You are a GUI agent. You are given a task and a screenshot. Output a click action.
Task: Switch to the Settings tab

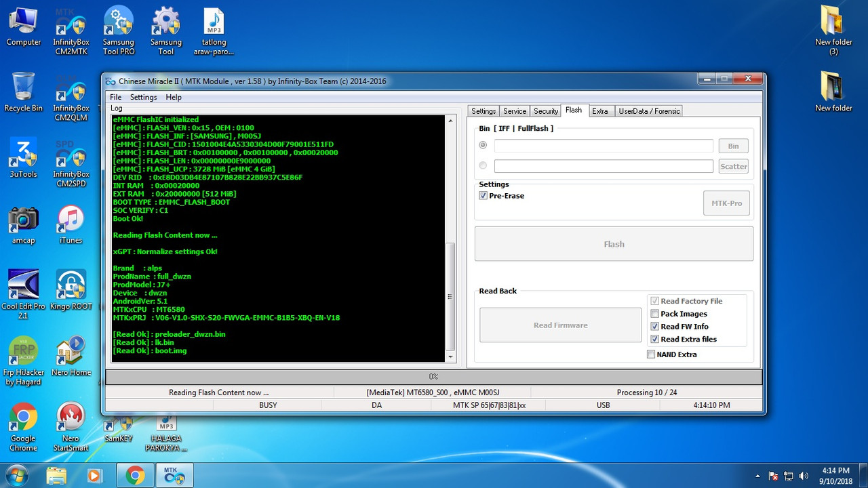[484, 111]
